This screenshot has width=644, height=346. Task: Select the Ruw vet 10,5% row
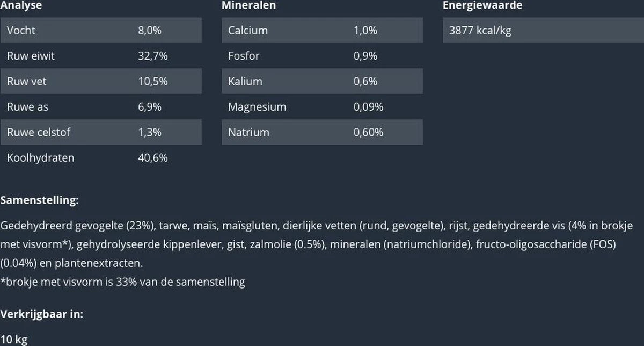[x=101, y=82]
